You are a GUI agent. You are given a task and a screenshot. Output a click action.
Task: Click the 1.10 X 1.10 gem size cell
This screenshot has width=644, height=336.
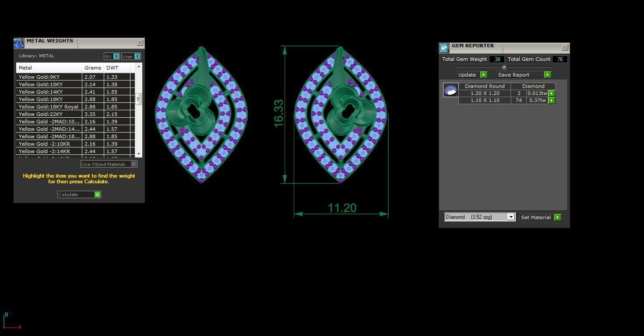(x=485, y=100)
